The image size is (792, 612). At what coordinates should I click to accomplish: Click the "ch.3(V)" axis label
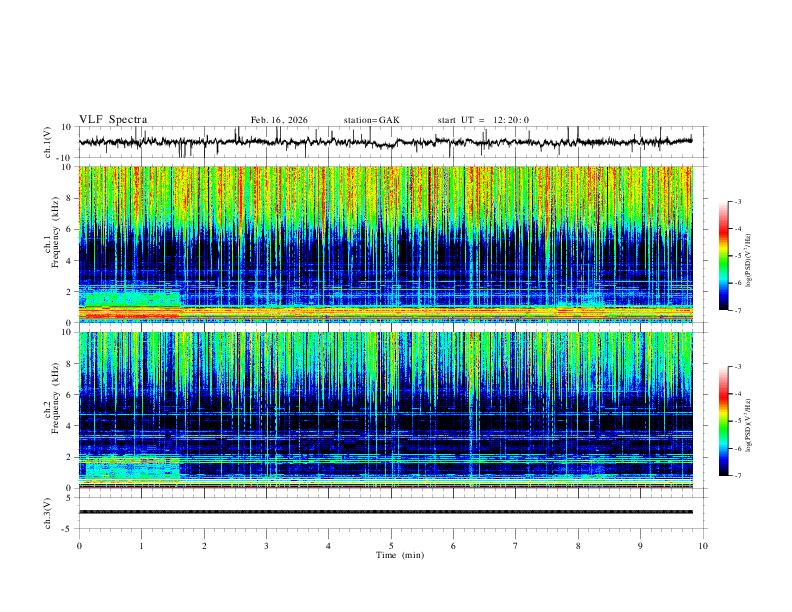point(48,513)
